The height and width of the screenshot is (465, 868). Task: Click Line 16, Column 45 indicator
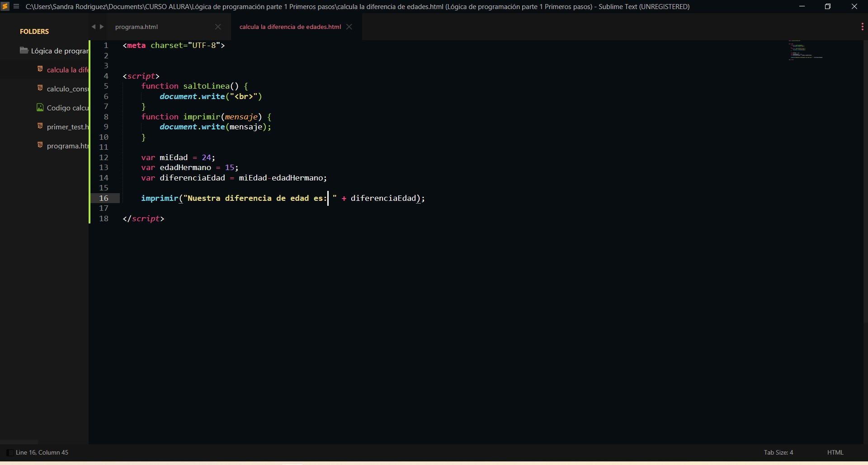tap(42, 452)
